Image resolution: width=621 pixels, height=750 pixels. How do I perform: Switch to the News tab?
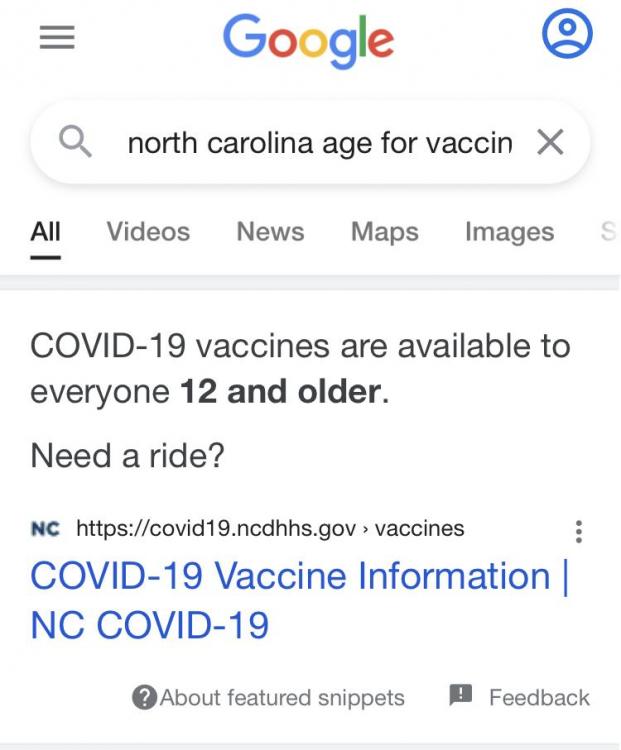[270, 232]
